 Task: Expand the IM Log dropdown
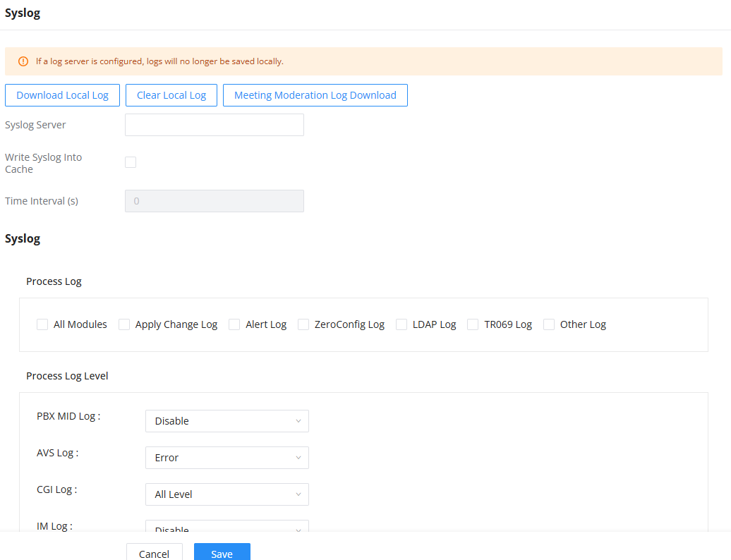click(227, 526)
